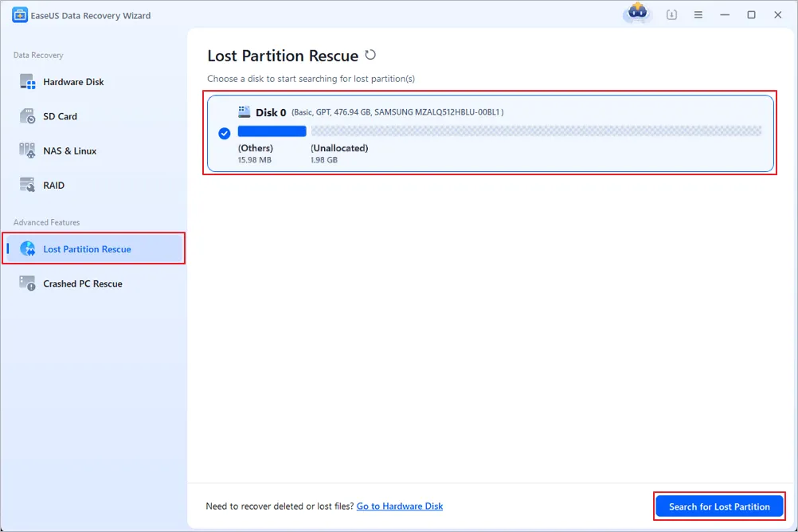Click the download/import icon in title bar
The width and height of the screenshot is (798, 532).
671,15
